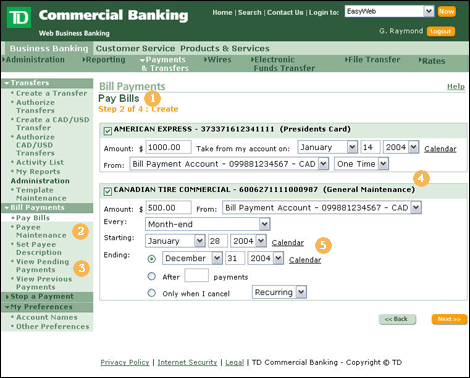Image resolution: width=470 pixels, height=378 pixels.
Task: Collapse the My Preferences section
Action: (47, 307)
